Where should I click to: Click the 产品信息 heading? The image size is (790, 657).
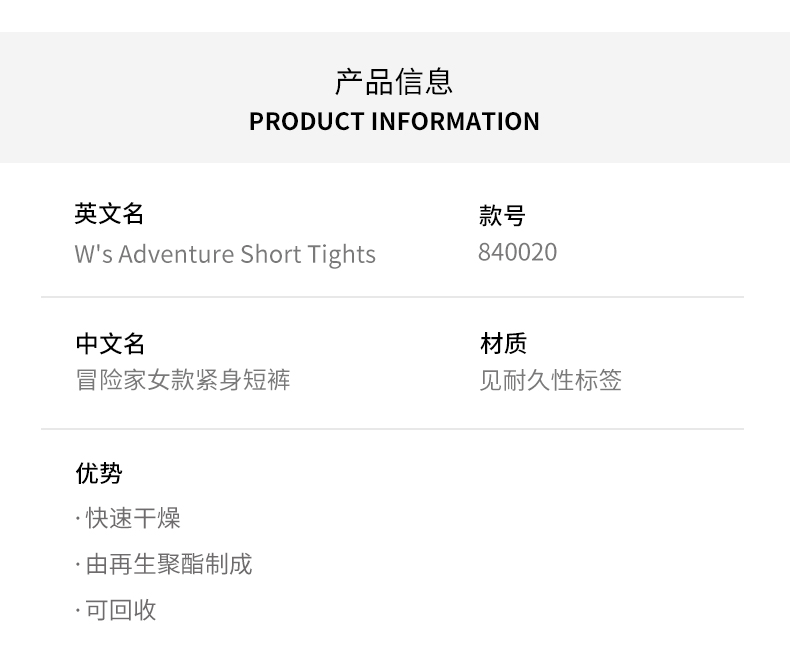(394, 81)
